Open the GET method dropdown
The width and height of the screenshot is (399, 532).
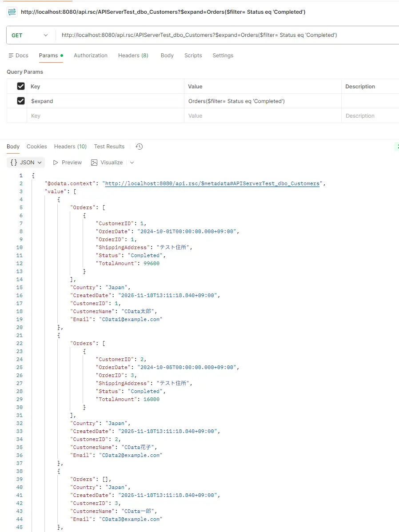tap(29, 35)
